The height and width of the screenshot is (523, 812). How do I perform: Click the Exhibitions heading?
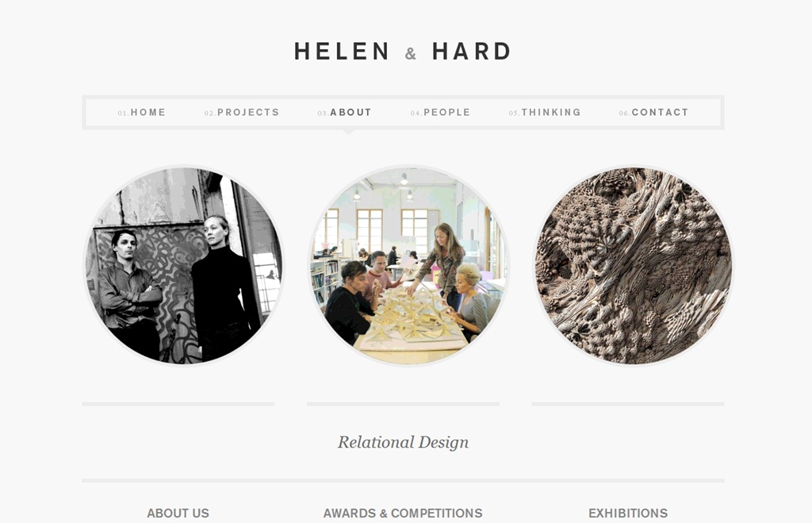click(628, 513)
